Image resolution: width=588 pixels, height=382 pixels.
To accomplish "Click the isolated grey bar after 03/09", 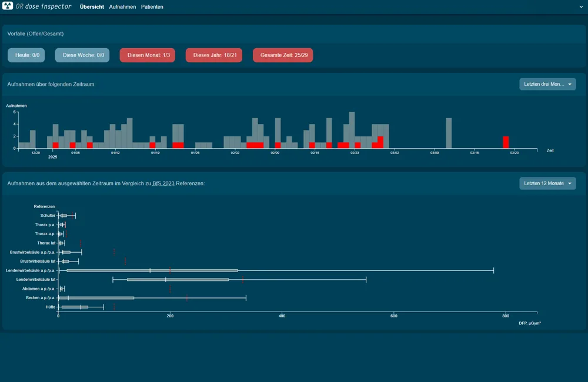I will (x=449, y=133).
